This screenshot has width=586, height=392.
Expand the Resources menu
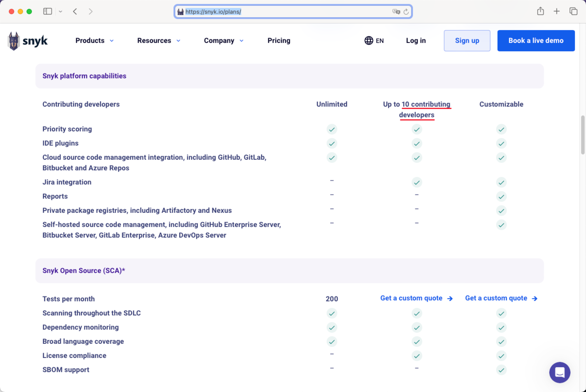pos(159,41)
